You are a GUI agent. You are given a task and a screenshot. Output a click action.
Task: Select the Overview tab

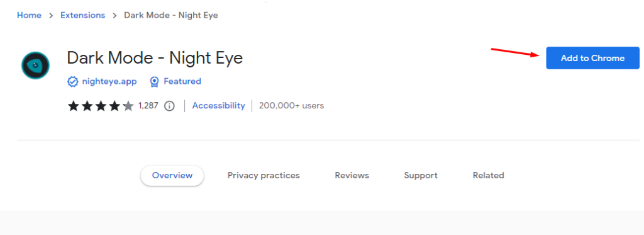(172, 176)
